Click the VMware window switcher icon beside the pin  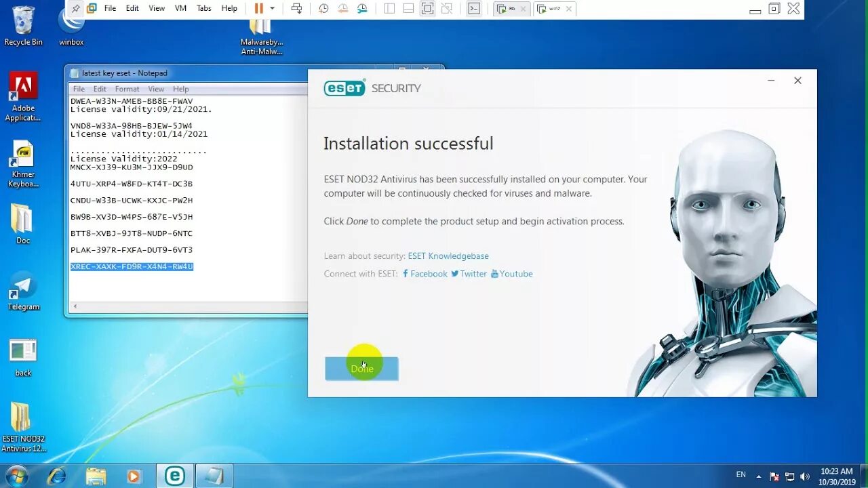point(92,8)
